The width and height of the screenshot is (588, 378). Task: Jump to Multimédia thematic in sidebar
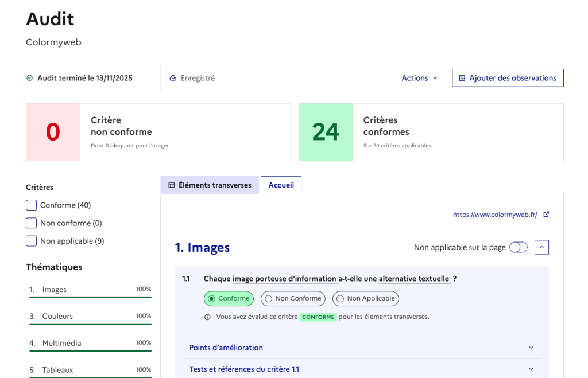coord(61,343)
